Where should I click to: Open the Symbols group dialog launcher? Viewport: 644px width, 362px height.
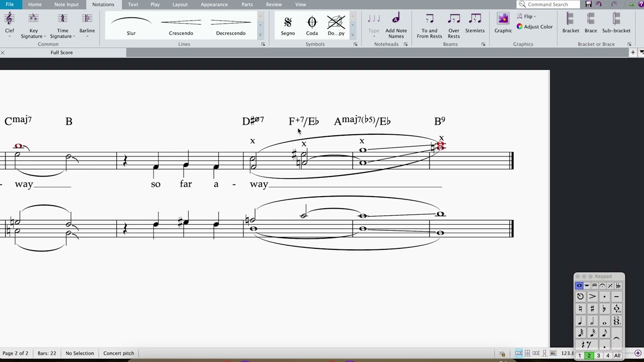tap(355, 44)
